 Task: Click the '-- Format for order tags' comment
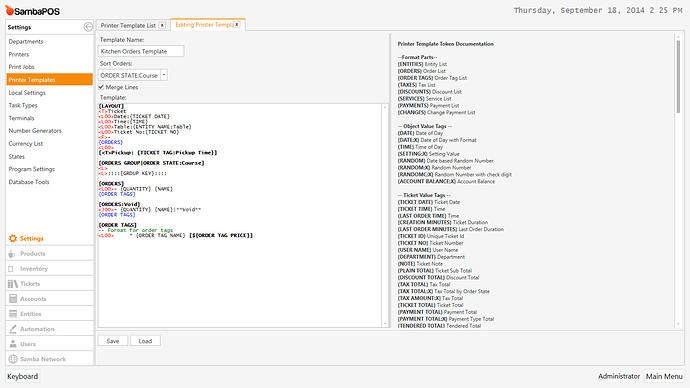pos(136,230)
